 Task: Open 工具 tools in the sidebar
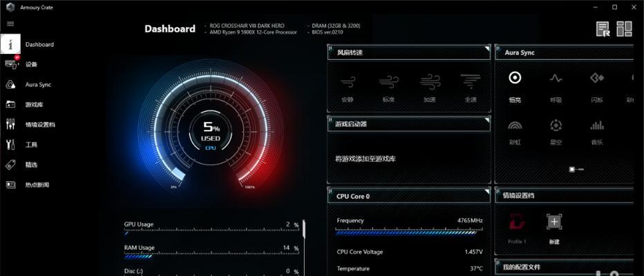[31, 145]
